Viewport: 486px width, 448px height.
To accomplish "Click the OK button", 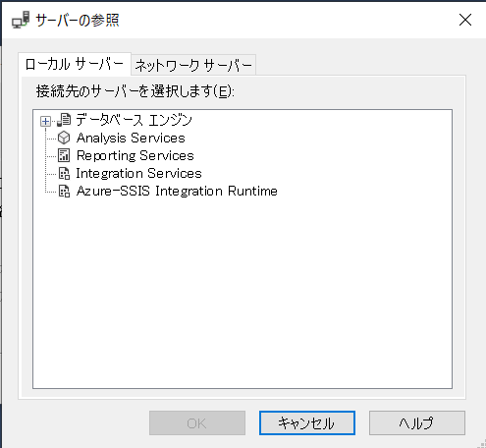I will (x=197, y=423).
